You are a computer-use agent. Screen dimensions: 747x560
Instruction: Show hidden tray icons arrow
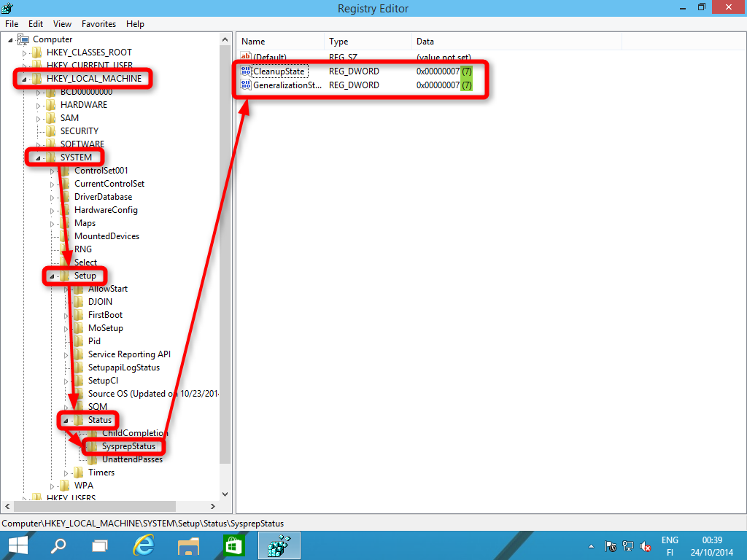[591, 546]
